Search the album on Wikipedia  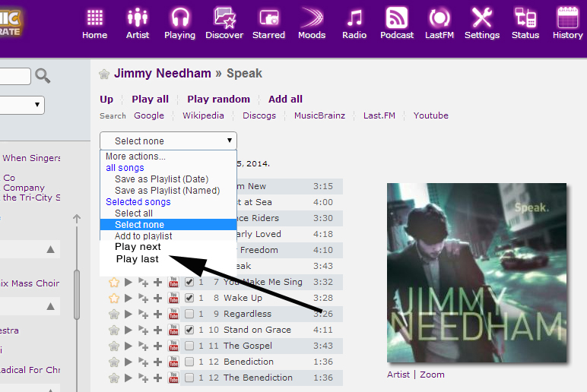point(203,115)
